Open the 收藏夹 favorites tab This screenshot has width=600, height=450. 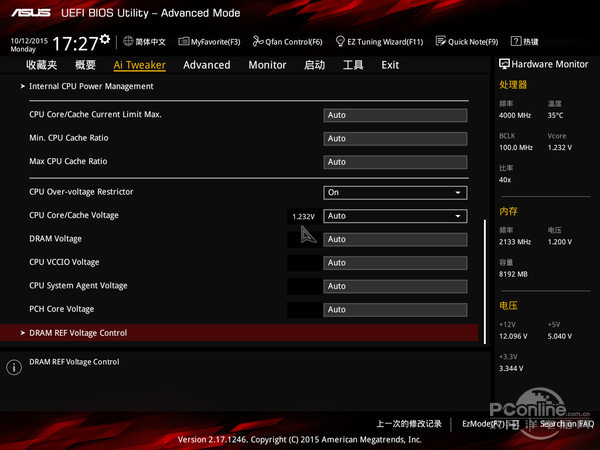(x=42, y=65)
